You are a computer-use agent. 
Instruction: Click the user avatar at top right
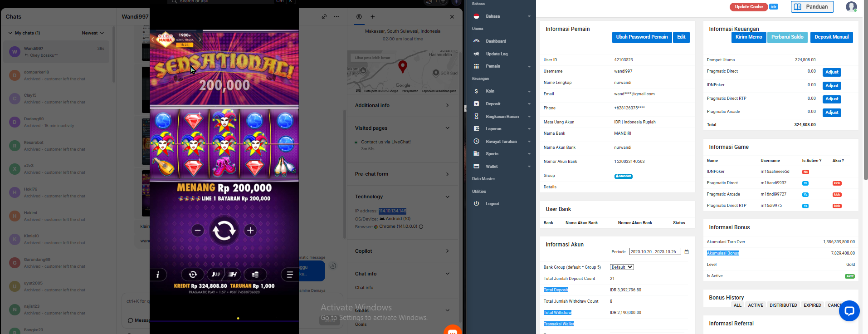[851, 7]
